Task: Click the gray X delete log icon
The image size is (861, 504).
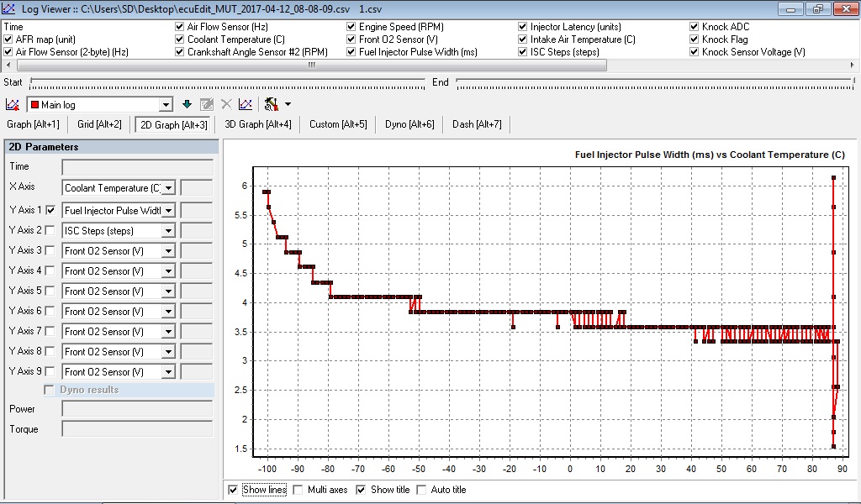Action: pos(226,104)
